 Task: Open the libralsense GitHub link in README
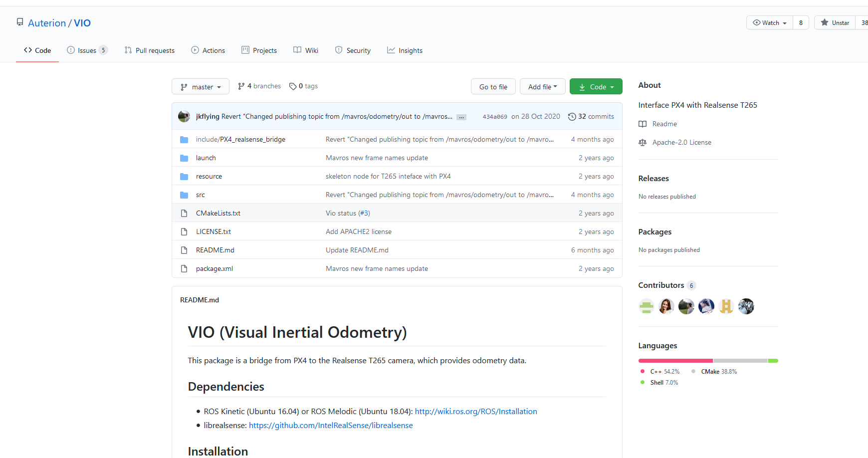[x=331, y=425]
